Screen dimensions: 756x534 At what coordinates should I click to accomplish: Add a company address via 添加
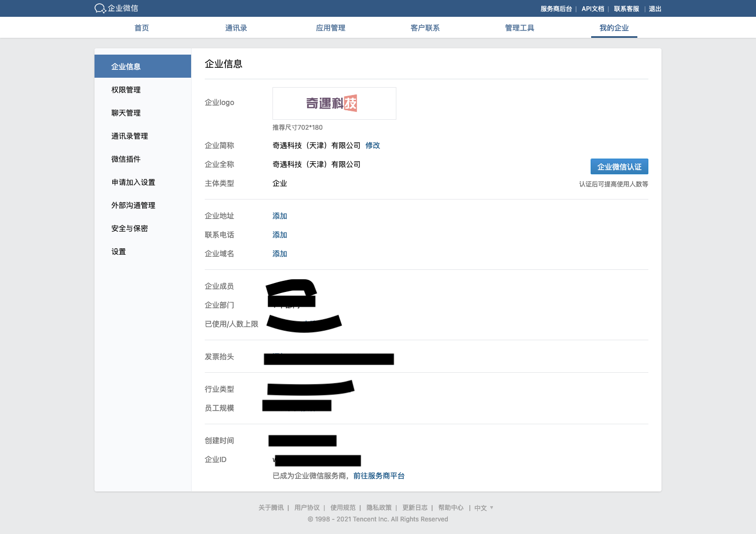coord(280,216)
